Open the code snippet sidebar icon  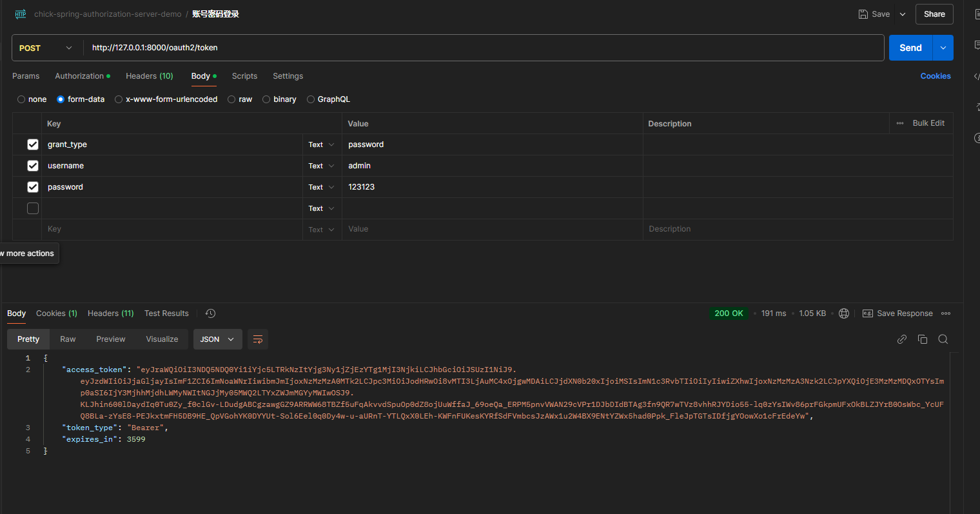click(976, 76)
